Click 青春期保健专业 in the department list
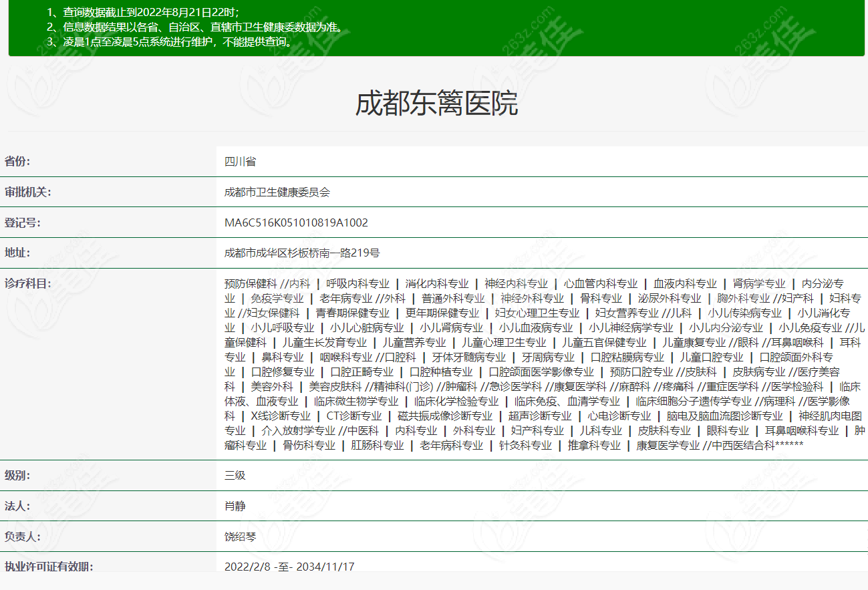This screenshot has width=868, height=590. 352,313
